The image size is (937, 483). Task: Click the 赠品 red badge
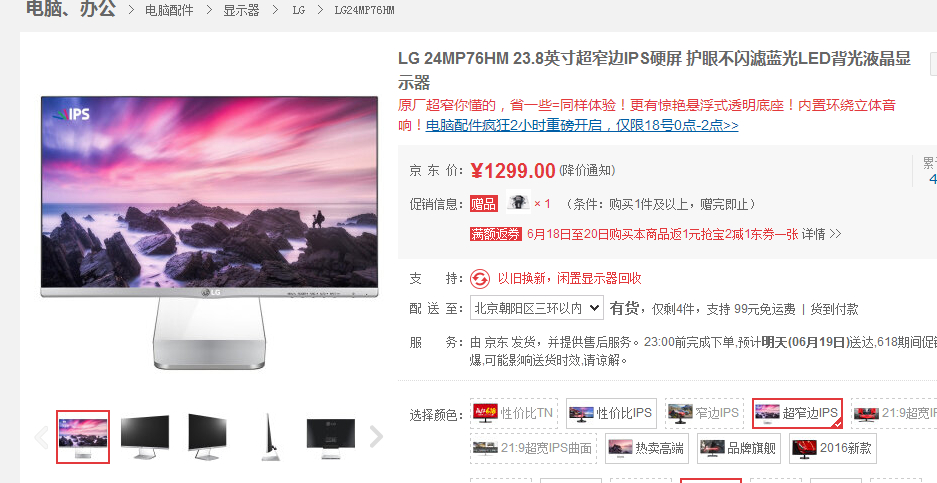pyautogui.click(x=483, y=204)
